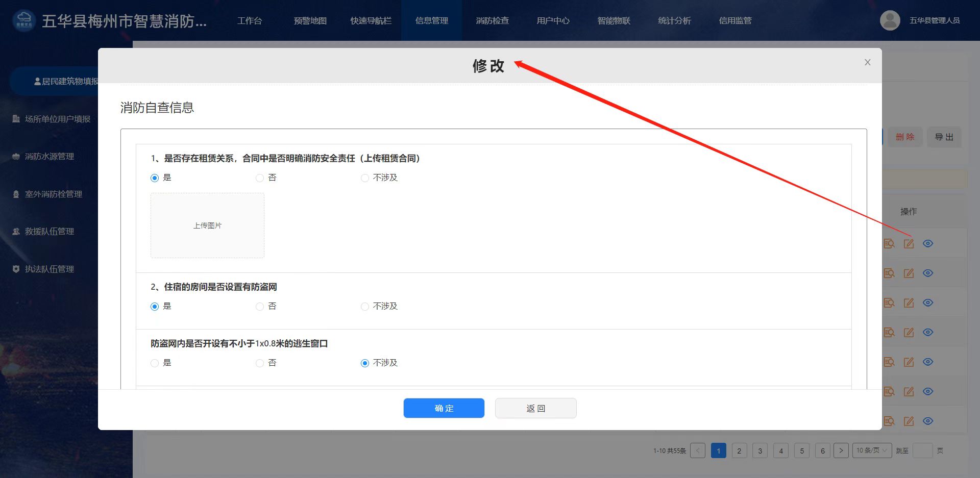Select 不涉及 for question 2 防盗网
This screenshot has height=478, width=980.
pyautogui.click(x=364, y=307)
